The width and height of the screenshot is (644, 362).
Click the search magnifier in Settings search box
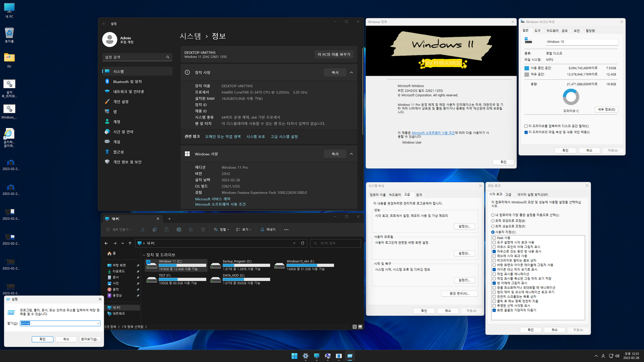(168, 57)
